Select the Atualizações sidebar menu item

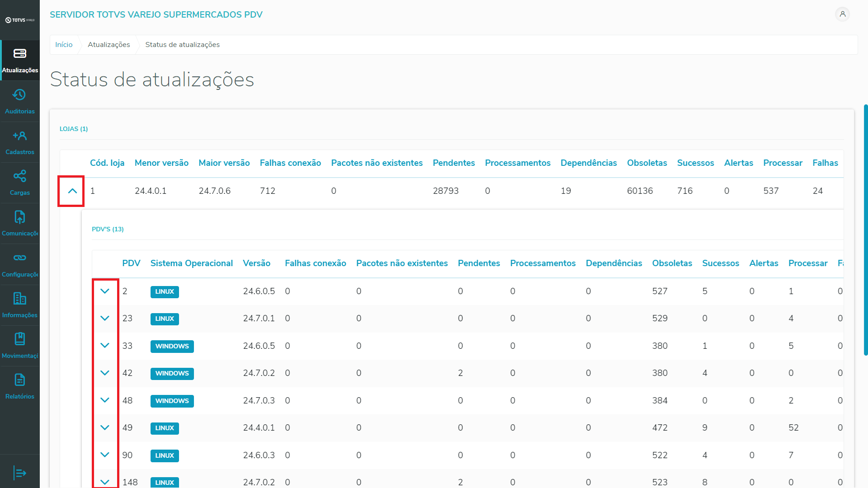[19, 60]
